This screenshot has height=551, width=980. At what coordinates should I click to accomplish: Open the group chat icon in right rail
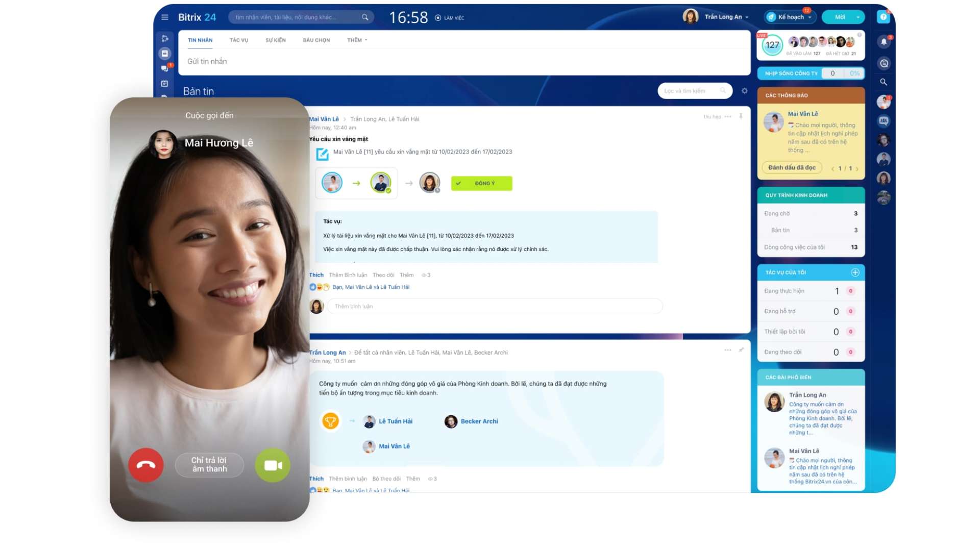point(884,121)
